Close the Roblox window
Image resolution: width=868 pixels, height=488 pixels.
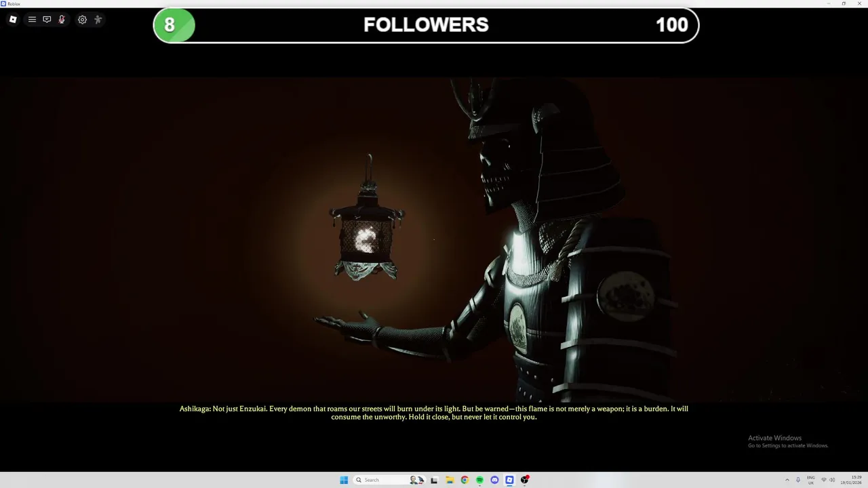(x=859, y=3)
